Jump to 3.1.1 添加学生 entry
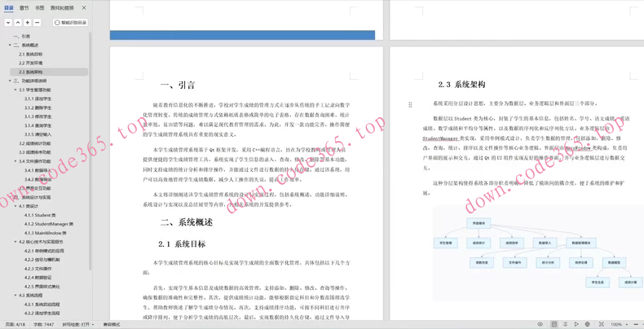 (x=37, y=99)
